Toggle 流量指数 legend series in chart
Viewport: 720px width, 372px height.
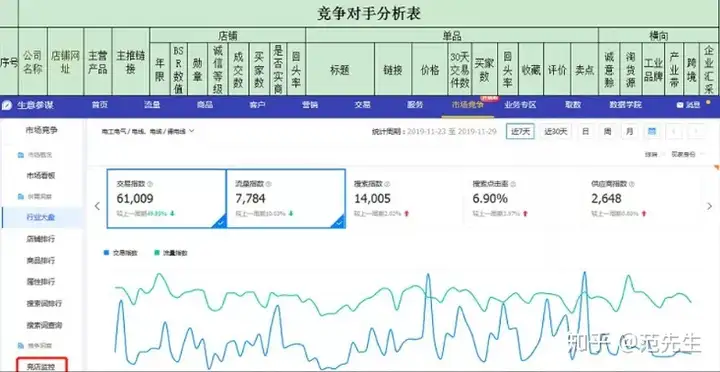(x=171, y=253)
